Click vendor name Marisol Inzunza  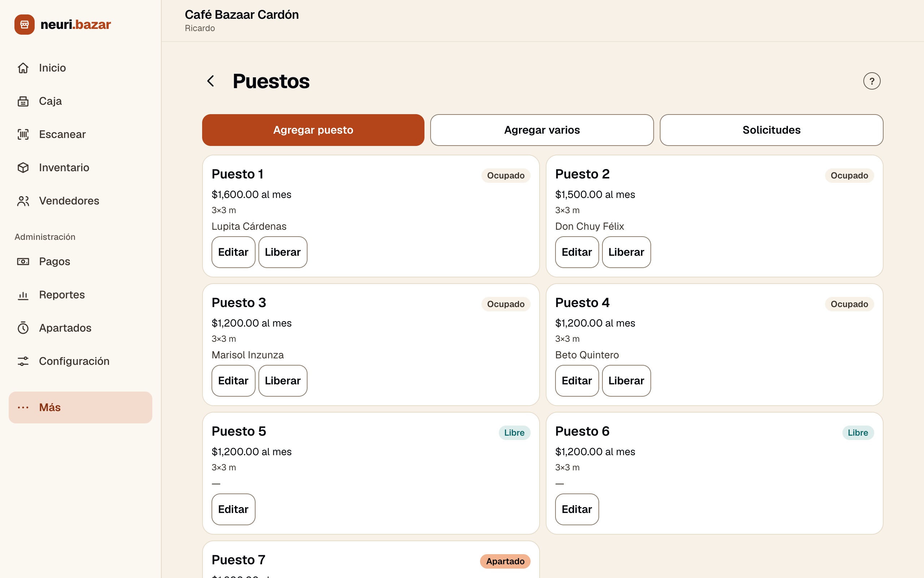247,355
